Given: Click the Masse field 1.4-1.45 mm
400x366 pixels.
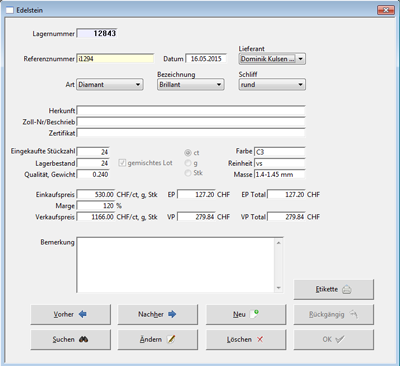Looking at the screenshot, I should (280, 174).
